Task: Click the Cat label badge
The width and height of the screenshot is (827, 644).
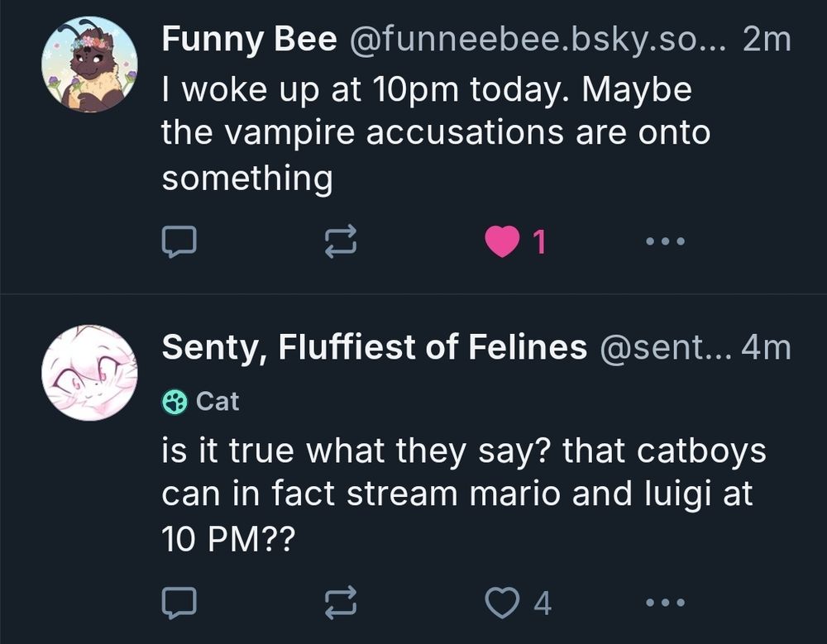Action: tap(202, 401)
